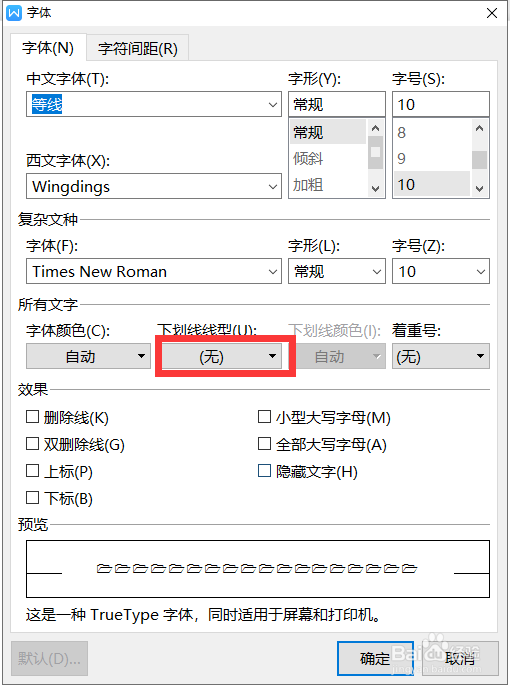Screen dimensions: 510x687
Task: Close the 字体 dialog window
Action: coord(492,13)
